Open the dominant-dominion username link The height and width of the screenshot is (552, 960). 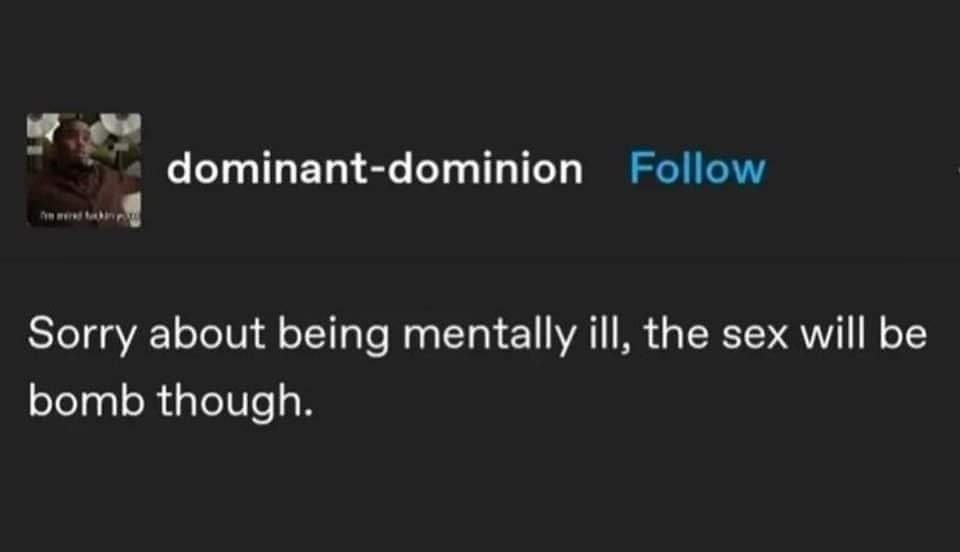(375, 168)
